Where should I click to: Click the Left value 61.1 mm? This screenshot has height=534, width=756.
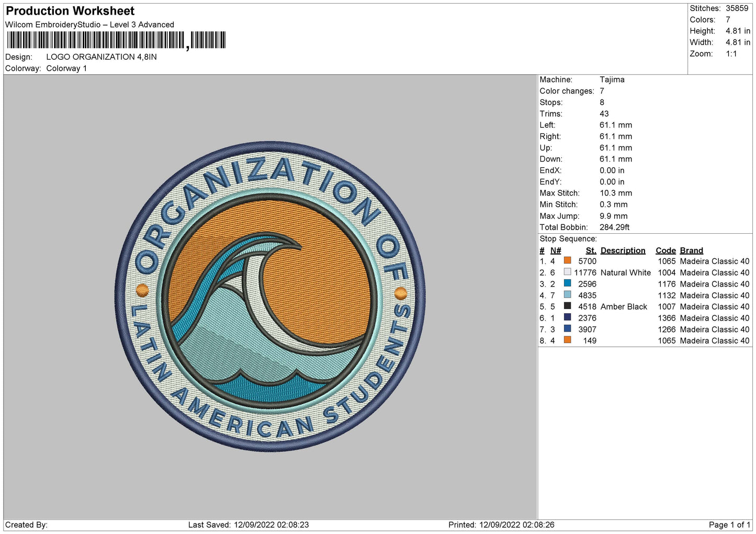pos(616,125)
